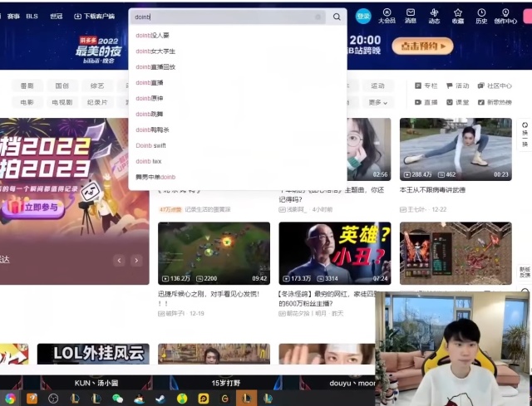The width and height of the screenshot is (532, 406).
Task: Open BLS nav link
Action: tap(32, 17)
